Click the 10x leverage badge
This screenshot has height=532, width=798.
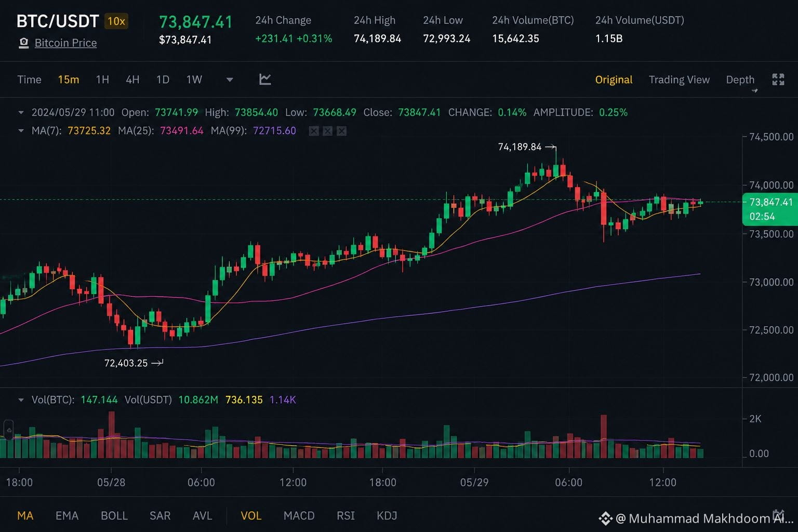[x=116, y=21]
